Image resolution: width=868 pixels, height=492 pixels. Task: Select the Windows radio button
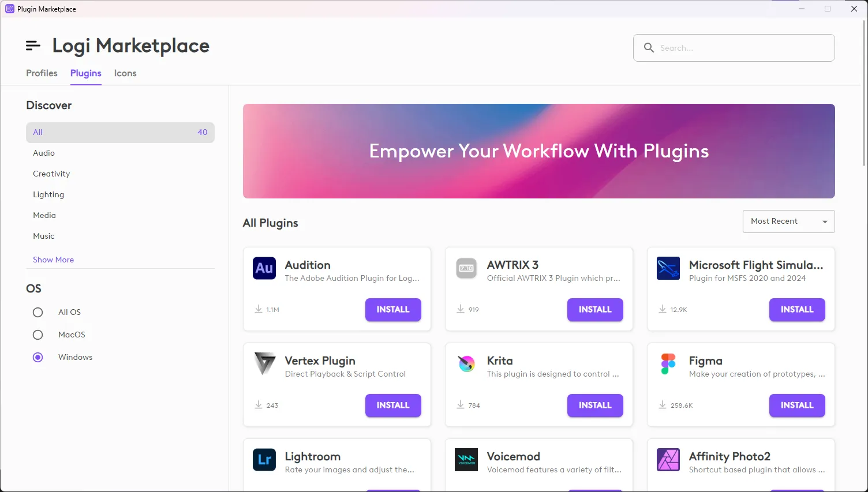click(x=38, y=357)
